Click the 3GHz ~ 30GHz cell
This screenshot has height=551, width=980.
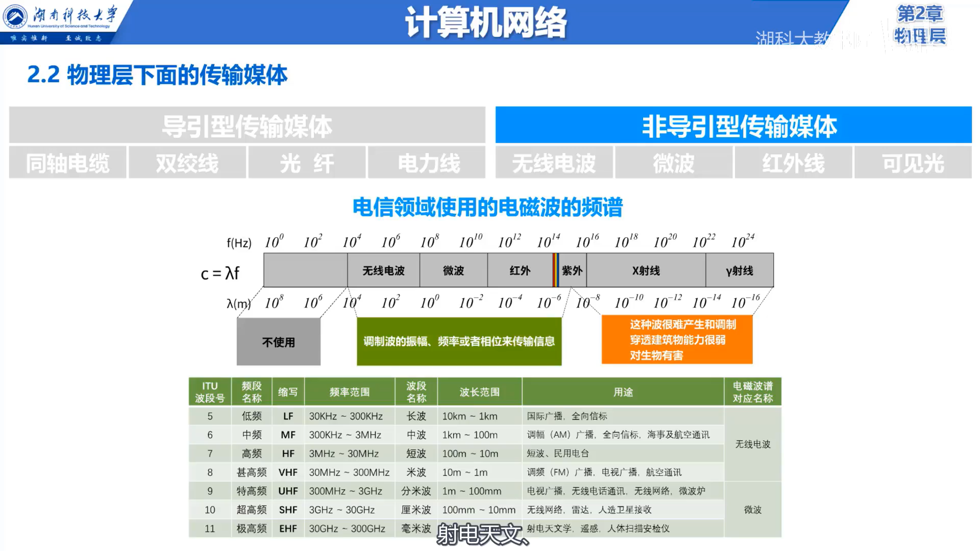[350, 510]
